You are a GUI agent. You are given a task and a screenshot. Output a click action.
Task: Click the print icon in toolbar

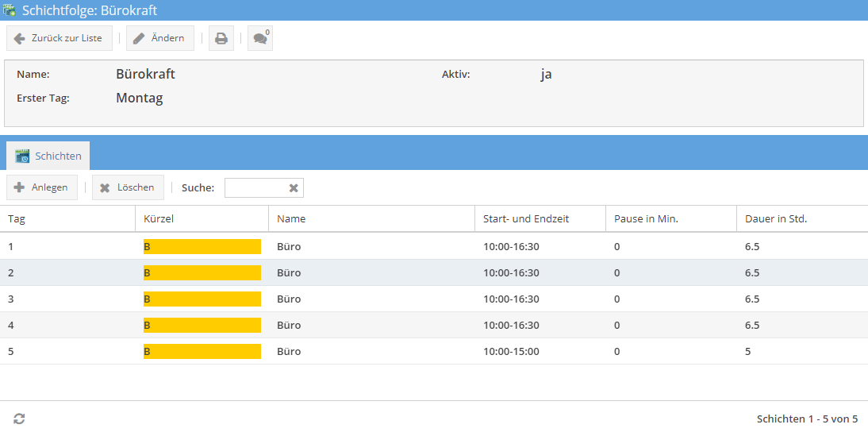(221, 38)
